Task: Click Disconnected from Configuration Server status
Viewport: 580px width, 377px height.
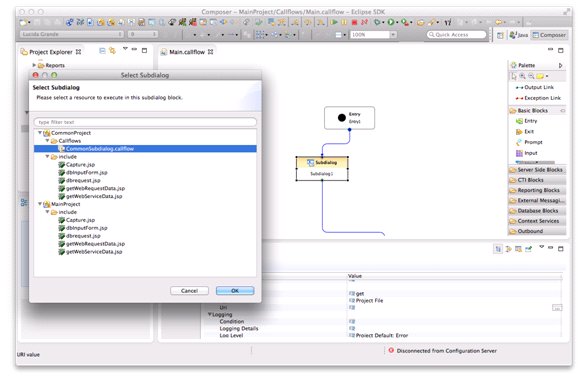Action: pyautogui.click(x=442, y=351)
